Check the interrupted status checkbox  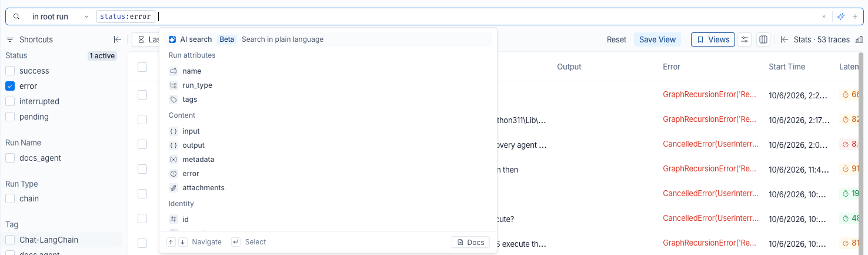pos(10,101)
